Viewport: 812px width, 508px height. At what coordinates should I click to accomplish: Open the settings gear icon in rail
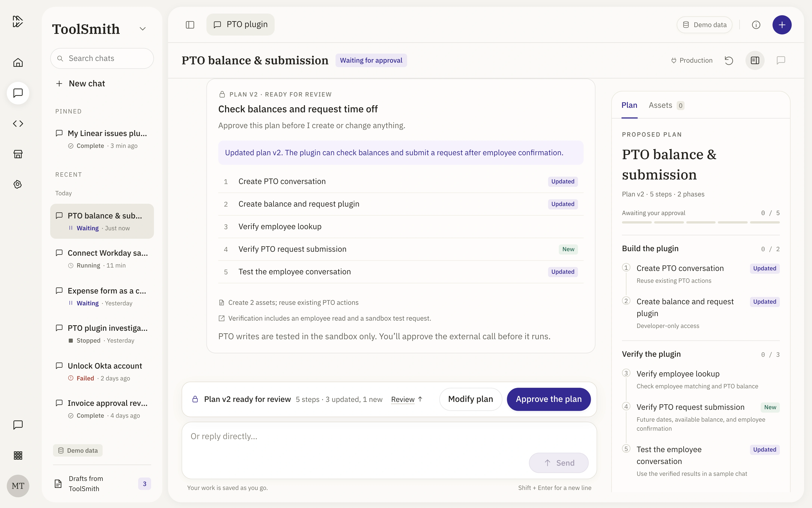pos(18,184)
